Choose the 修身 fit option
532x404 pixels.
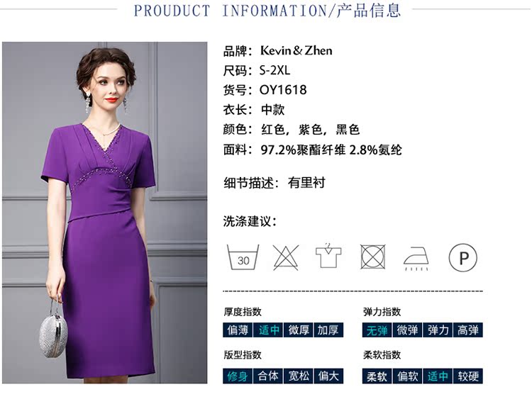click(238, 376)
